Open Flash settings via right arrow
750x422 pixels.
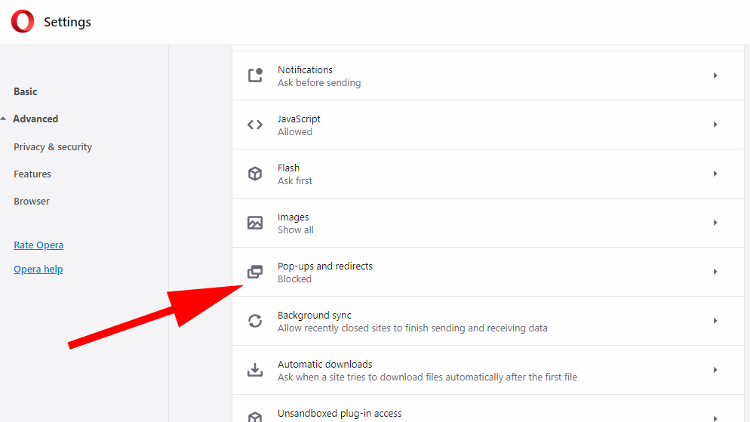[715, 174]
